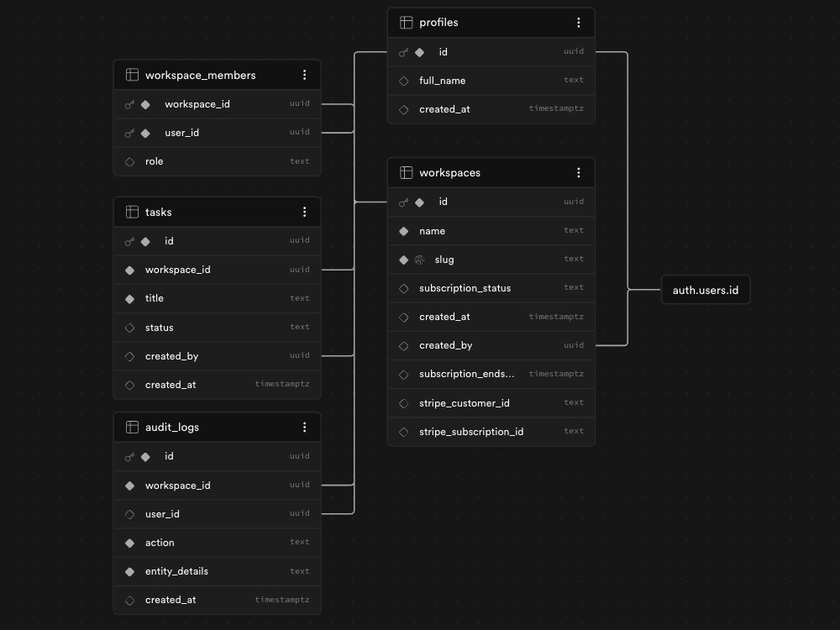Image resolution: width=840 pixels, height=630 pixels.
Task: Click the timestamptz type of workspaces created_at
Action: pyautogui.click(x=557, y=317)
